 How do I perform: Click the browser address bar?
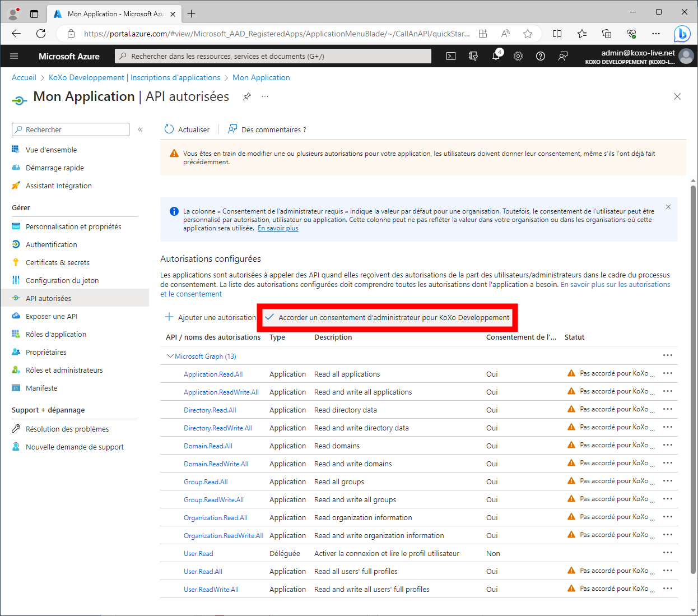point(277,34)
